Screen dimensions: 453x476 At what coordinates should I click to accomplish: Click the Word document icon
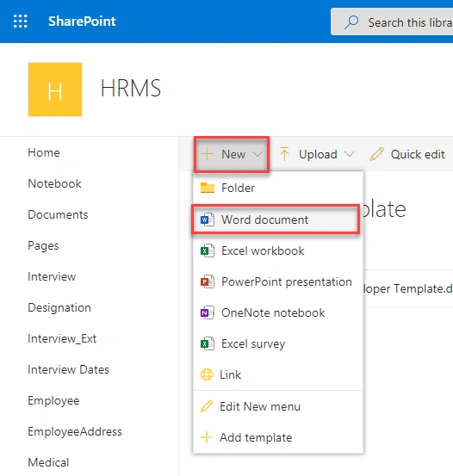coord(208,219)
